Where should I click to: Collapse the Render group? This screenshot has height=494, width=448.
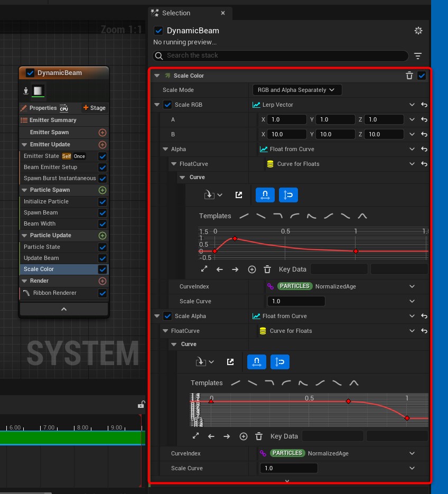(x=24, y=281)
